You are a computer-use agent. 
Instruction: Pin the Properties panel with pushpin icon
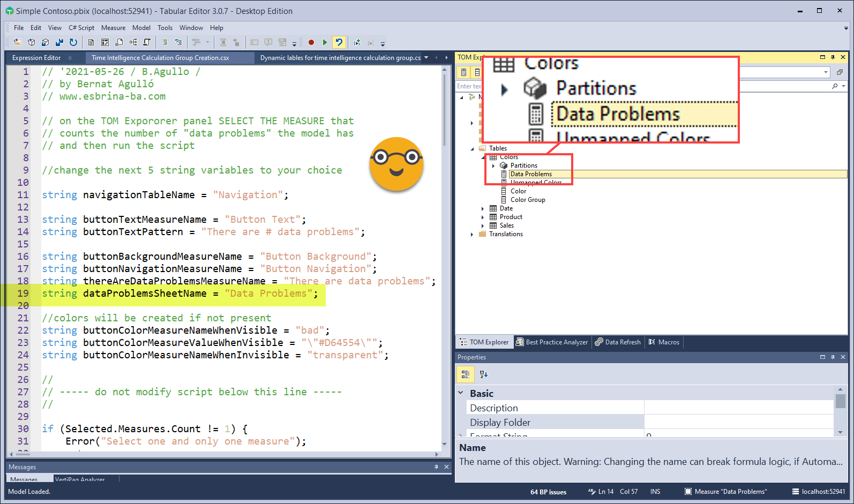tap(833, 357)
